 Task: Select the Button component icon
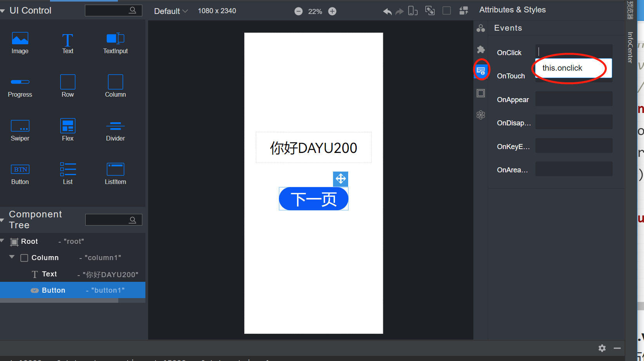click(x=20, y=169)
